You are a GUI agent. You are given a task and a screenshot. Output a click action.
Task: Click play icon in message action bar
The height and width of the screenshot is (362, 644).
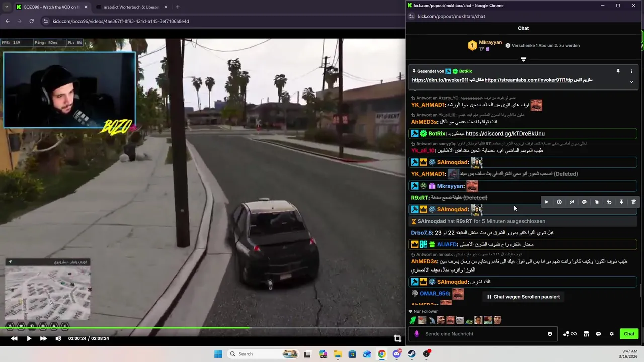point(547,202)
